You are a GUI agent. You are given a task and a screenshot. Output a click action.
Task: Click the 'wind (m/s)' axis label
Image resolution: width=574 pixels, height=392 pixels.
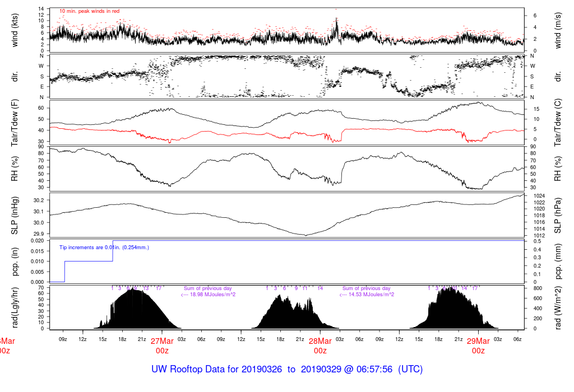(x=558, y=30)
